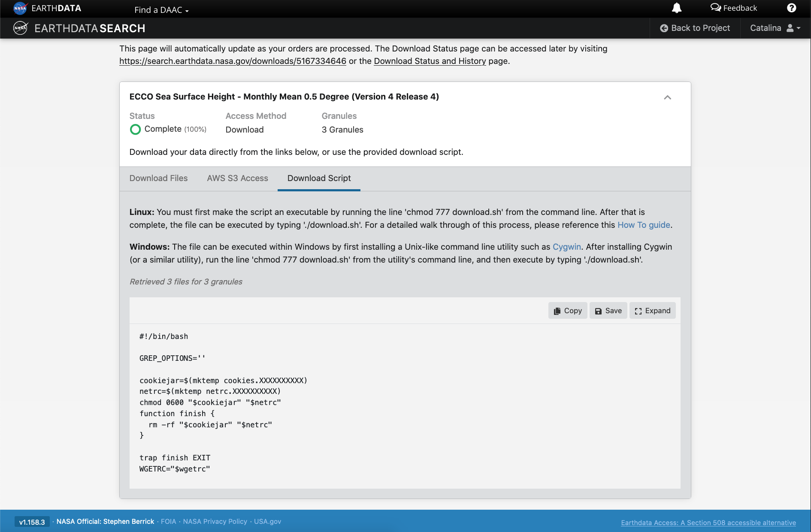Screen dimensions: 811x532
Task: Click the green Complete status circle
Action: click(135, 130)
